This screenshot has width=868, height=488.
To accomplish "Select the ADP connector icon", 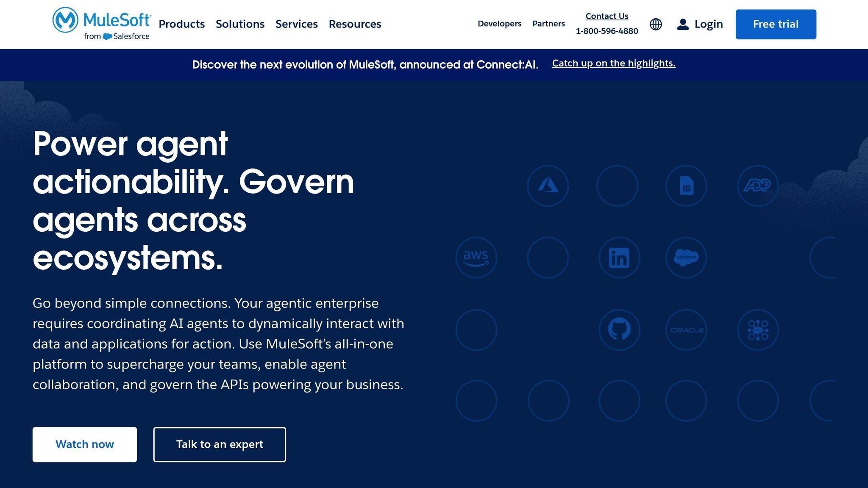I will [x=758, y=186].
